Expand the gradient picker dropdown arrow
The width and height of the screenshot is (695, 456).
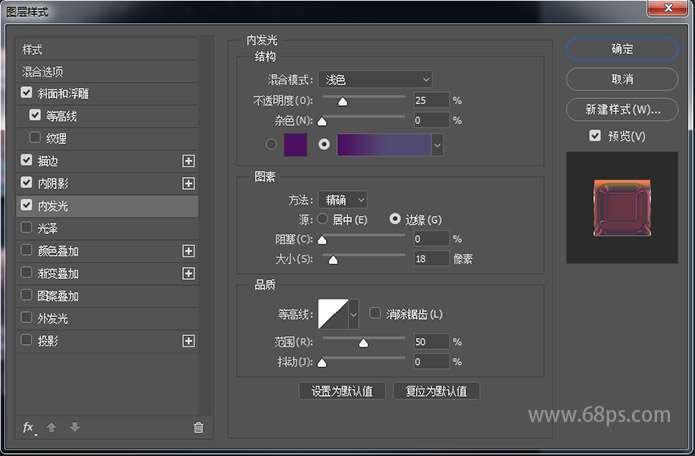436,145
